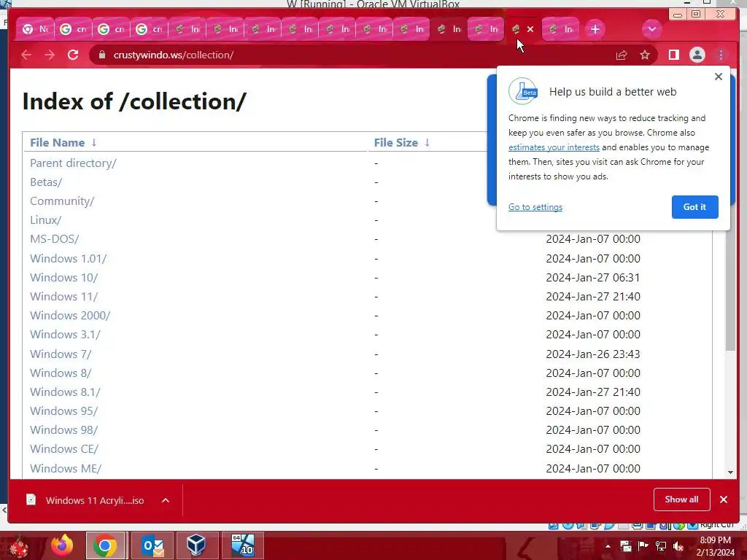This screenshot has height=560, width=747.
Task: Open the Linux/ folder
Action: click(x=46, y=220)
